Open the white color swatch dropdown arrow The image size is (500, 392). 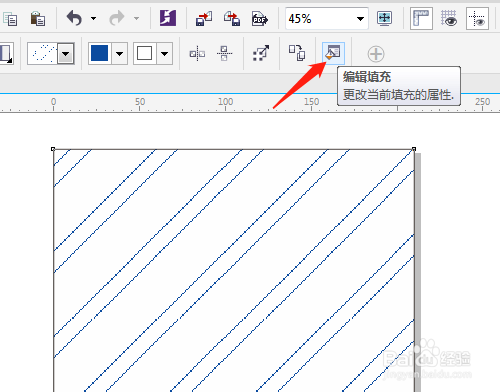[x=164, y=53]
